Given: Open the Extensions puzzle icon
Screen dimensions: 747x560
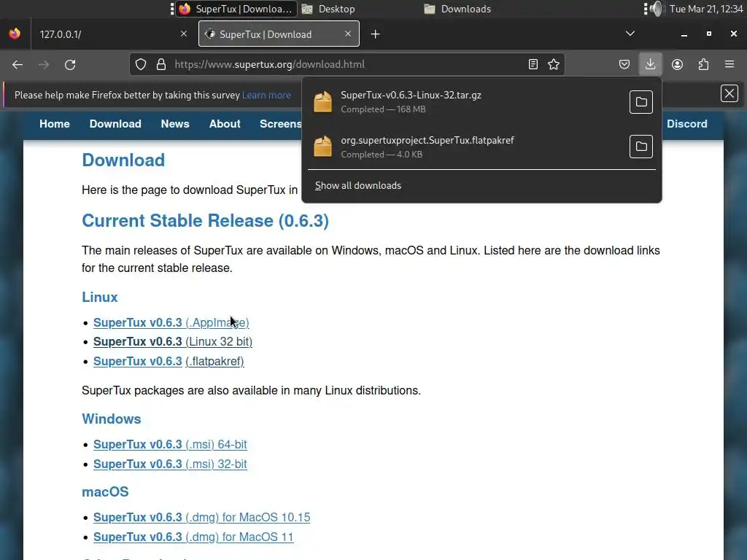Looking at the screenshot, I should (x=703, y=64).
